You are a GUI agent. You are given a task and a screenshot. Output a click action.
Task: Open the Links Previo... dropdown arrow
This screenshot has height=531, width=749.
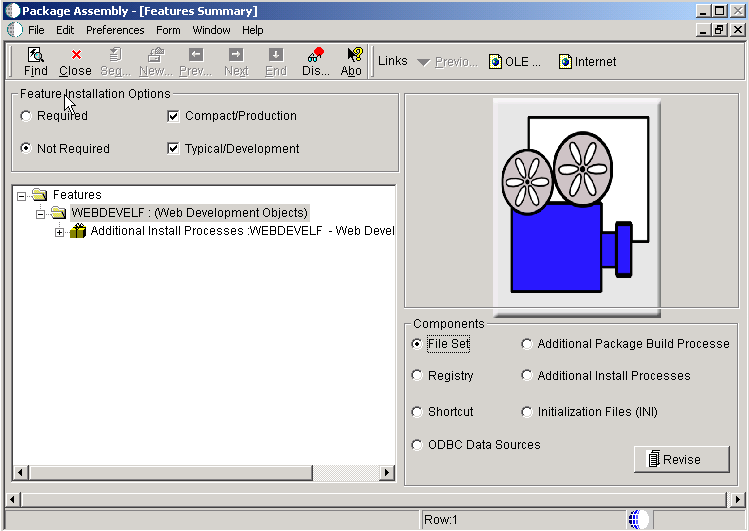(424, 62)
